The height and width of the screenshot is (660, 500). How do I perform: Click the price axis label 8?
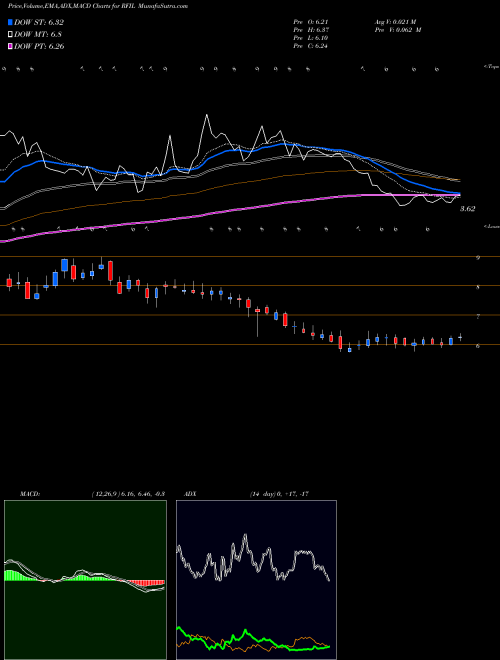tap(478, 287)
